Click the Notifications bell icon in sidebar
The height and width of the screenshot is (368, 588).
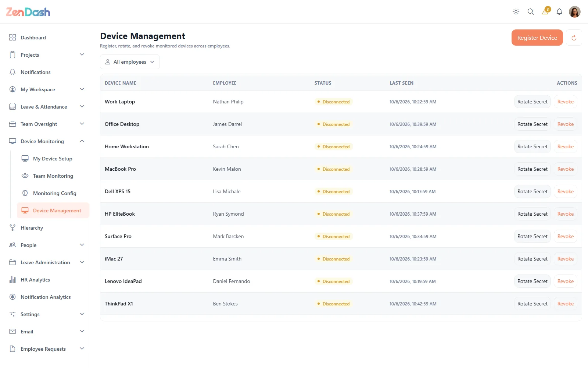point(12,72)
